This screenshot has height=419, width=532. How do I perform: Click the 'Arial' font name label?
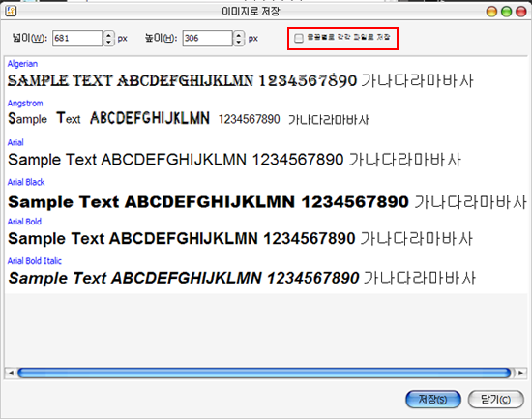click(15, 142)
